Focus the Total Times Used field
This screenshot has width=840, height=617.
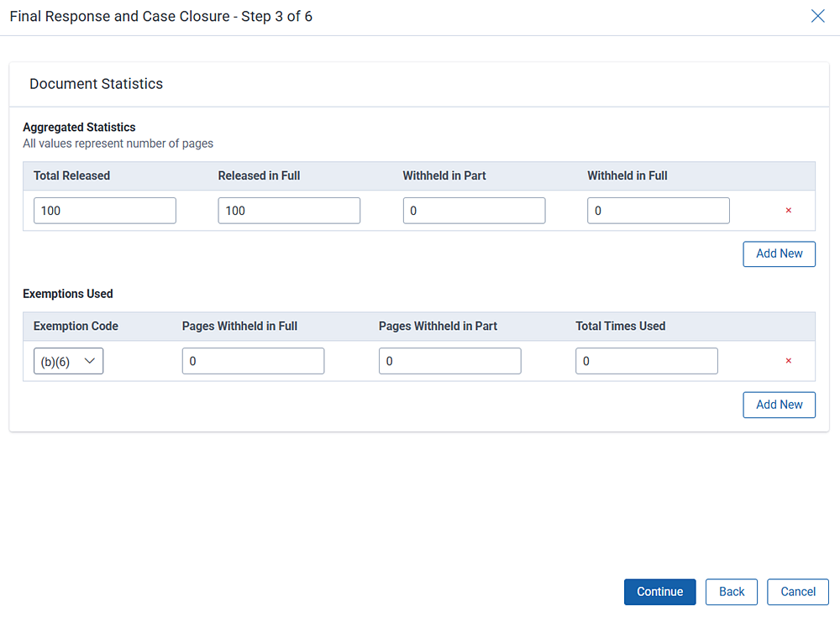(647, 361)
